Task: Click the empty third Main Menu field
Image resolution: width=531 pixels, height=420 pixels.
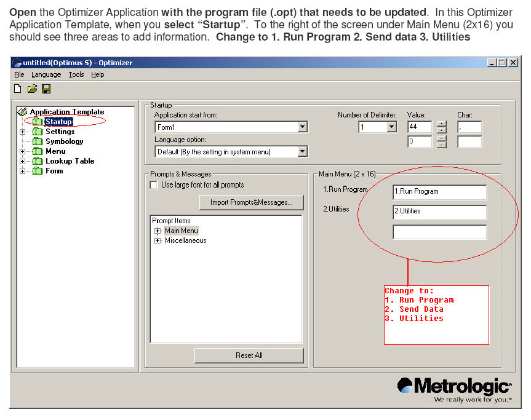Action: (x=439, y=232)
